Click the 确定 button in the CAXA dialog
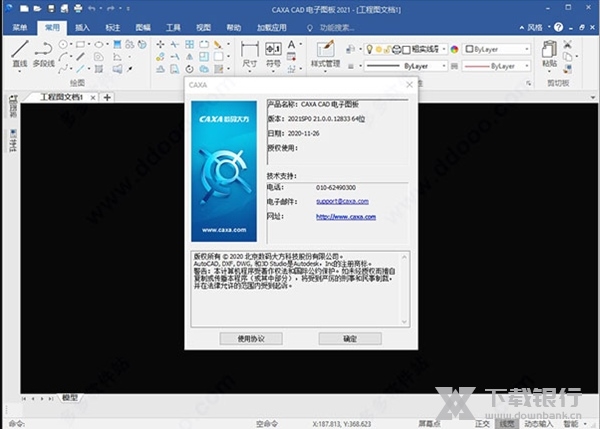Screen dimensions: 600x429 pos(350,339)
